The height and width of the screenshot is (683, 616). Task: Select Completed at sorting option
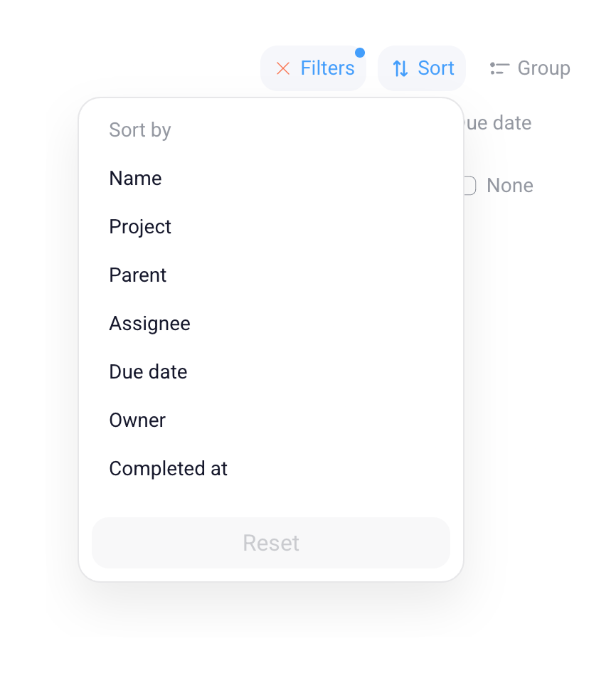click(168, 468)
